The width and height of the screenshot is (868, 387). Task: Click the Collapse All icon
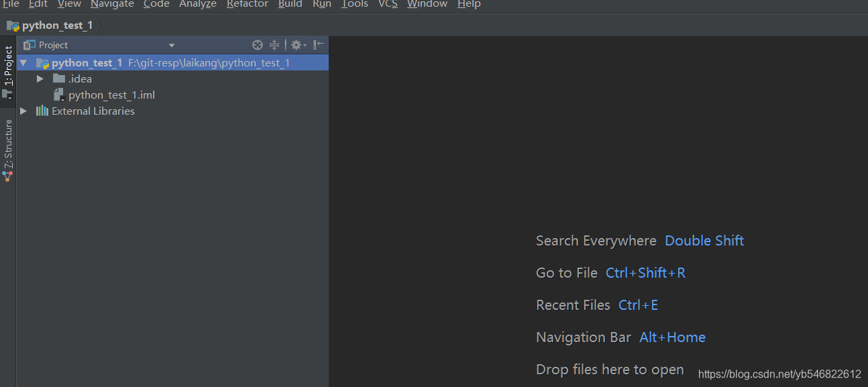[x=274, y=45]
